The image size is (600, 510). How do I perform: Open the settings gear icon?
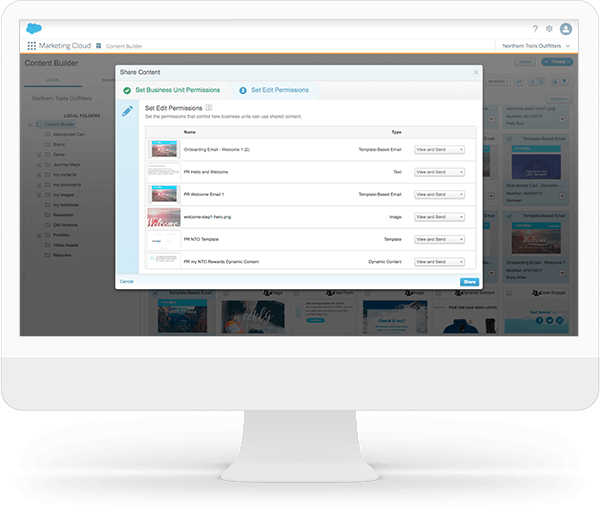tap(549, 29)
